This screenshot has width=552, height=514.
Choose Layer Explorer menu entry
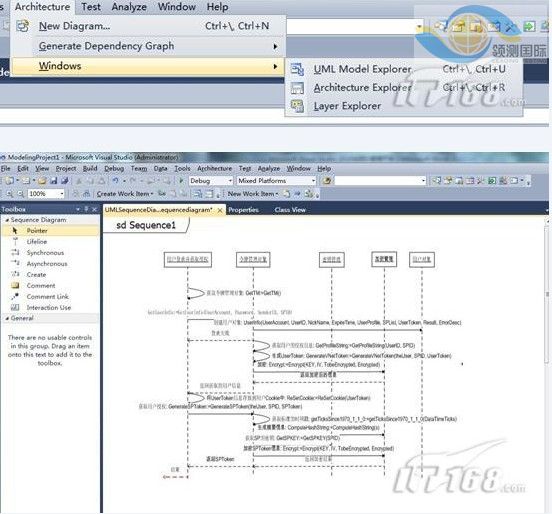click(x=403, y=106)
